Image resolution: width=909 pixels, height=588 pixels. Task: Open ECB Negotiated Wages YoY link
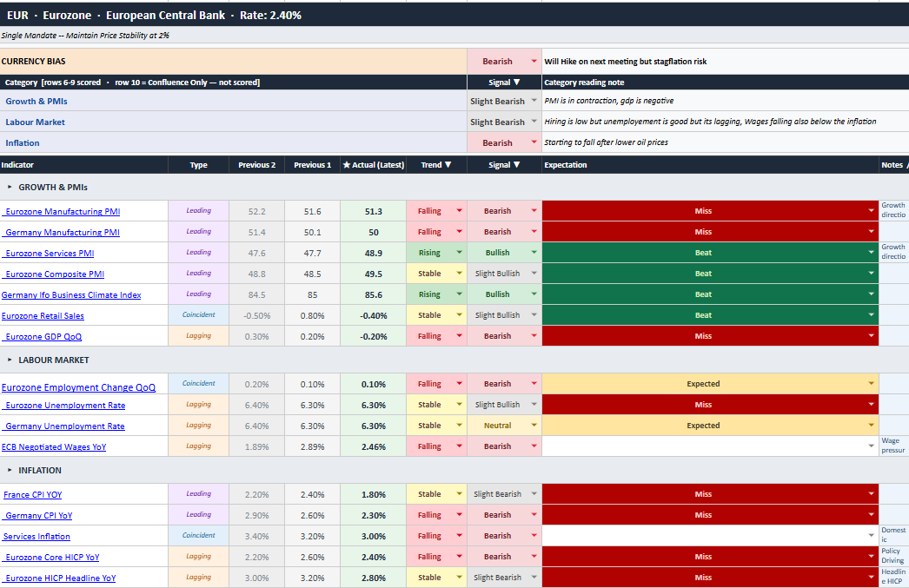54,447
